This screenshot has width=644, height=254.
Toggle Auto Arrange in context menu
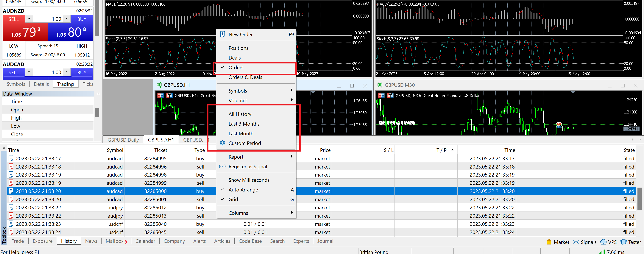[243, 190]
